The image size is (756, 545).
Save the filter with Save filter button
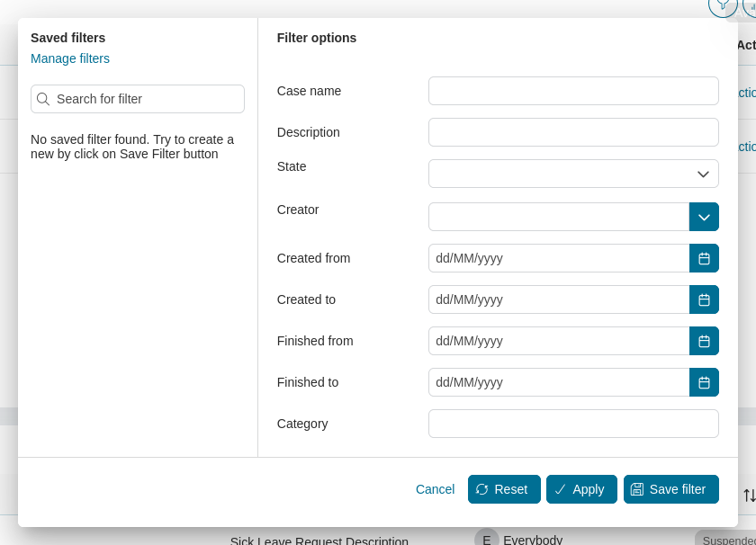670,489
